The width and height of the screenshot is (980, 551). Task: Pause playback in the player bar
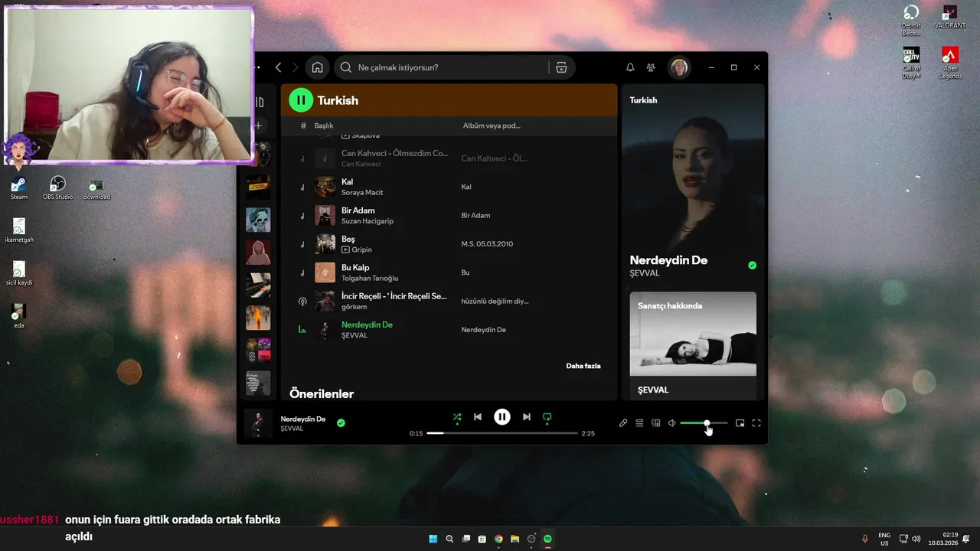tap(502, 417)
